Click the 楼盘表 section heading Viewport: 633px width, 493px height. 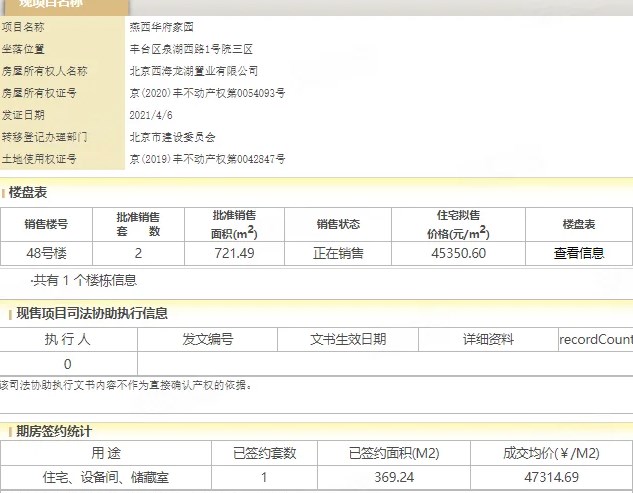pos(28,192)
